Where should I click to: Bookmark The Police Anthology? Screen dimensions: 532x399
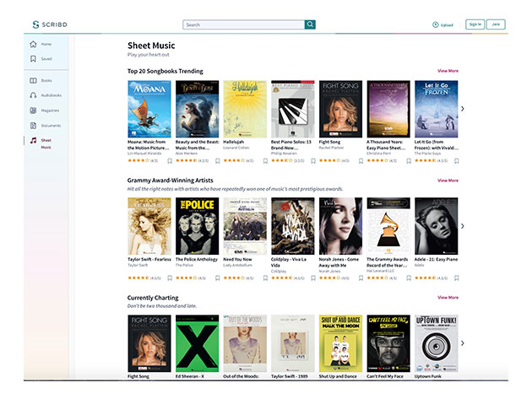tap(218, 278)
